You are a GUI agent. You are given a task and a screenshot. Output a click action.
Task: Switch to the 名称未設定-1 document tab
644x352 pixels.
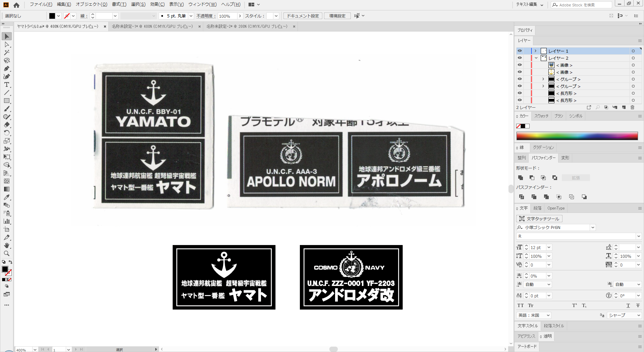(152, 26)
